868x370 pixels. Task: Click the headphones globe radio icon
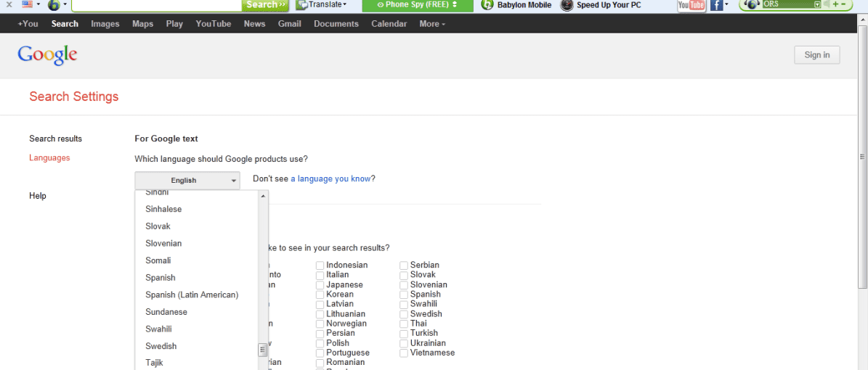point(751,4)
